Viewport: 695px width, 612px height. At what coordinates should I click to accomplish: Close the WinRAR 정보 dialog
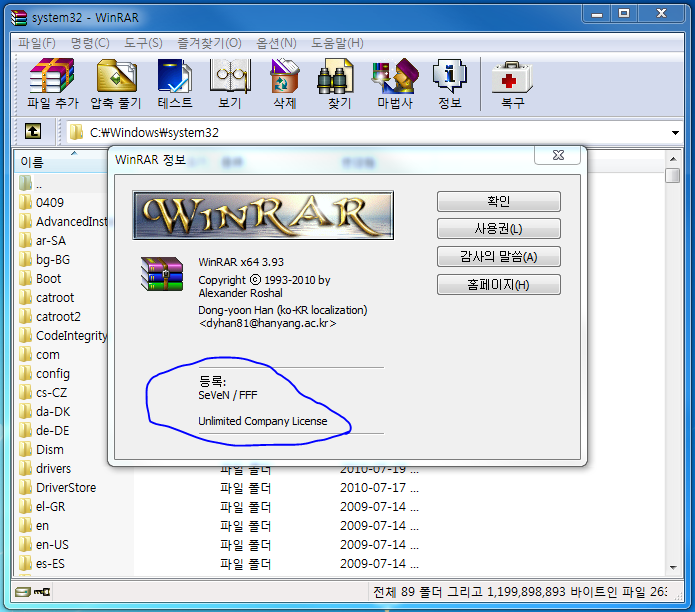(x=558, y=155)
